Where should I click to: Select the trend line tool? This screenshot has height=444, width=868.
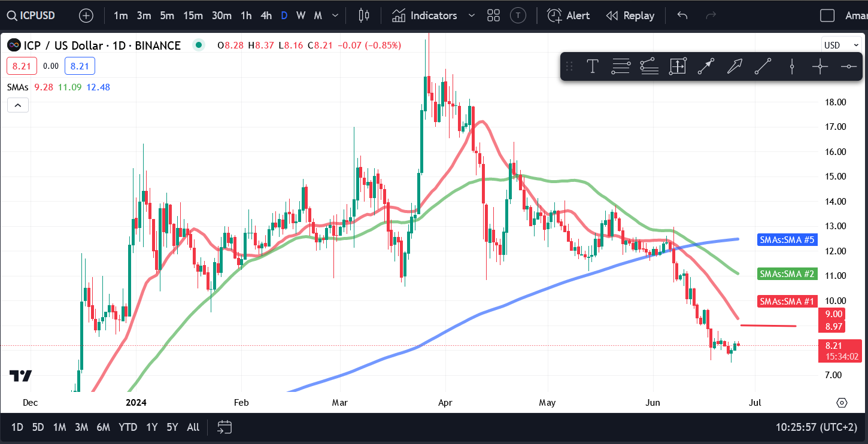[763, 66]
